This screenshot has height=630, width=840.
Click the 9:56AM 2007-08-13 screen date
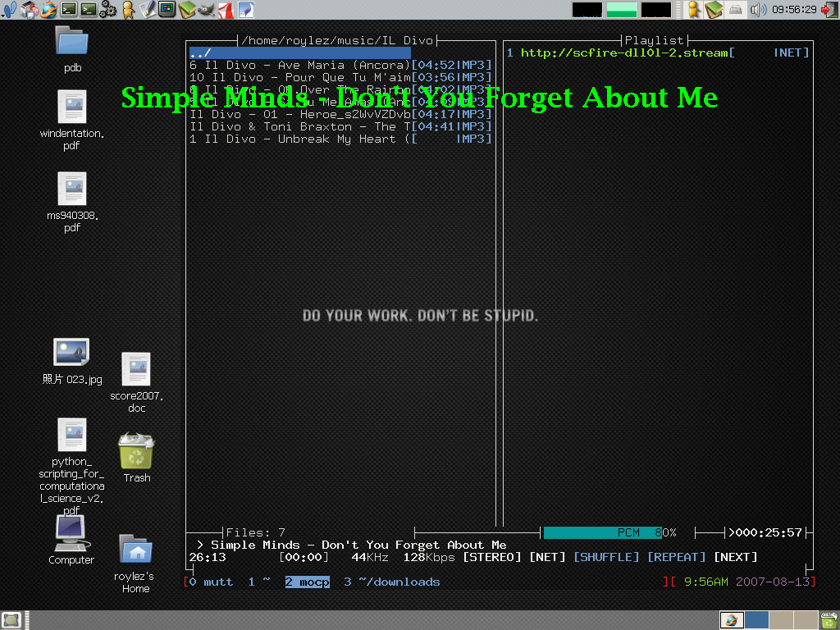pos(746,582)
